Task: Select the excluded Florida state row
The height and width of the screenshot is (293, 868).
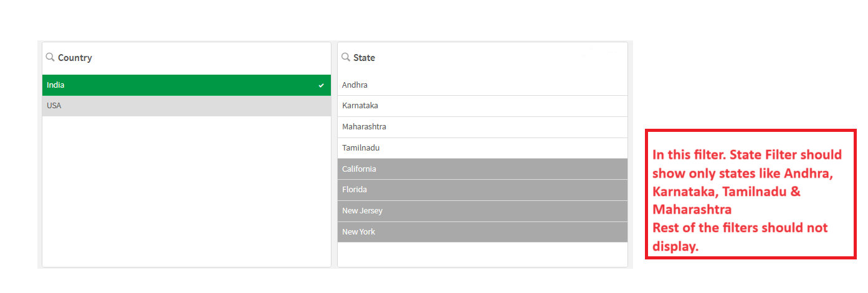Action: 482,190
